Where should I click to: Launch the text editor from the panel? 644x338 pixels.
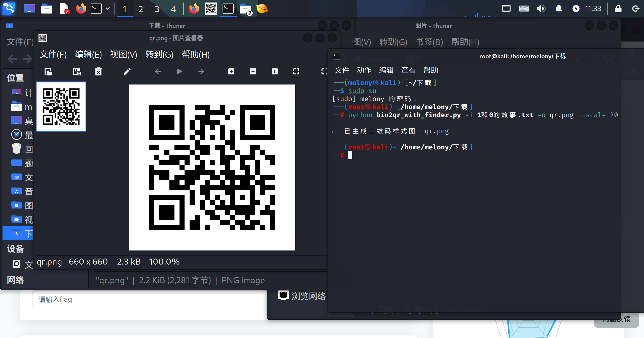pyautogui.click(x=64, y=9)
